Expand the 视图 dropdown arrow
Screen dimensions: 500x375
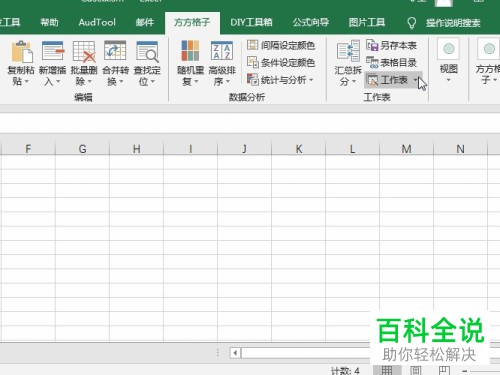coord(448,80)
